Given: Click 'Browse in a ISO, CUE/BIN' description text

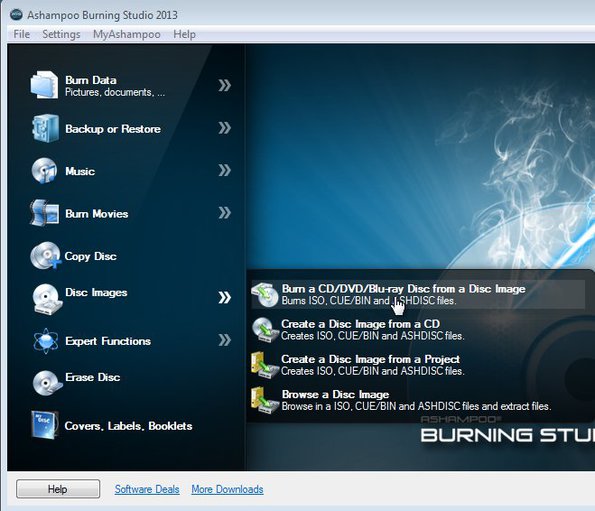Looking at the screenshot, I should [x=416, y=406].
